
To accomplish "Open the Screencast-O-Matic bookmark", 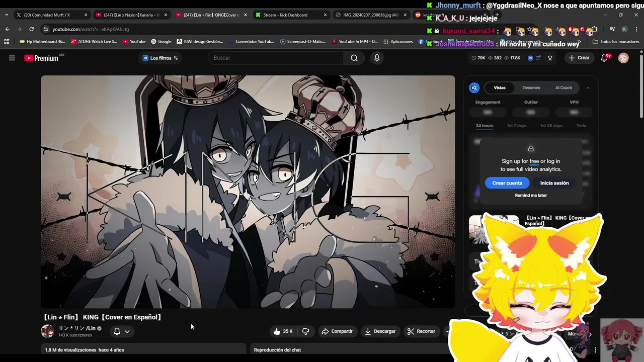I will point(303,41).
